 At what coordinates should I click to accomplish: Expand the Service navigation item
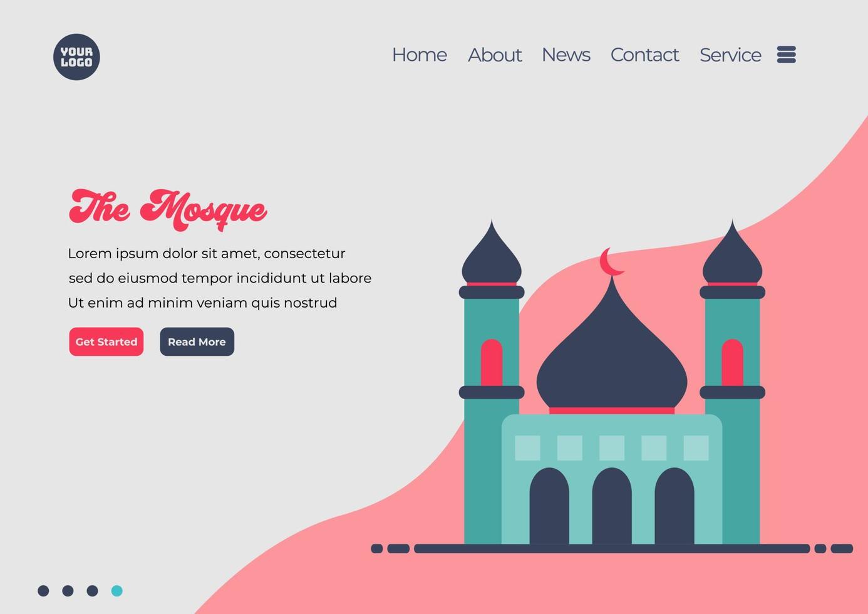click(x=730, y=55)
